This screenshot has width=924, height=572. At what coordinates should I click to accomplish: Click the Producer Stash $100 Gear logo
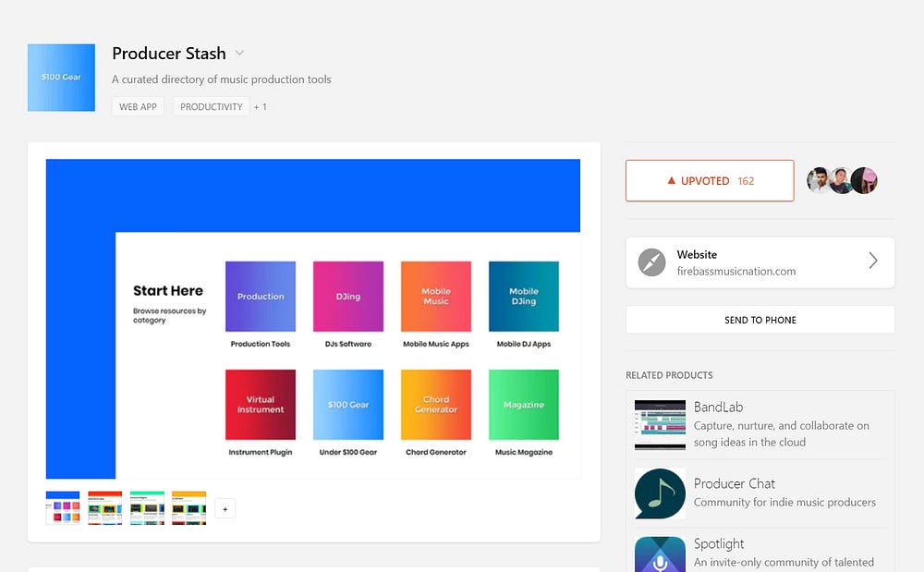[61, 78]
